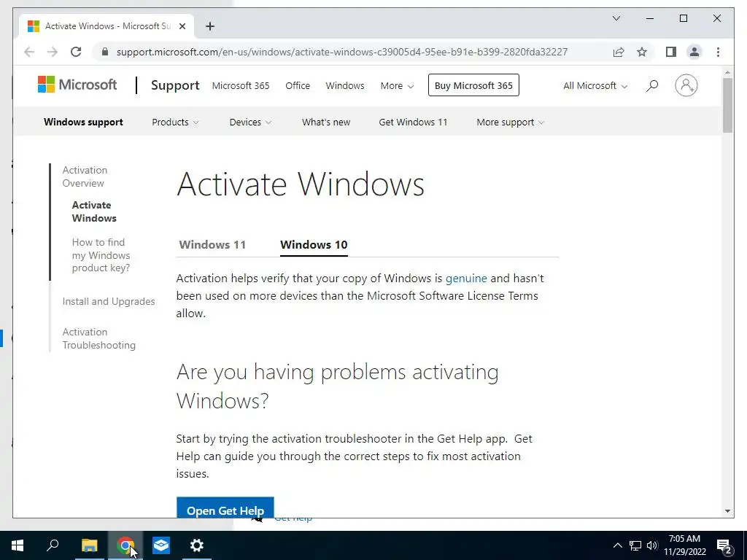747x560 pixels.
Task: Switch to the Windows 11 tab
Action: 212,245
